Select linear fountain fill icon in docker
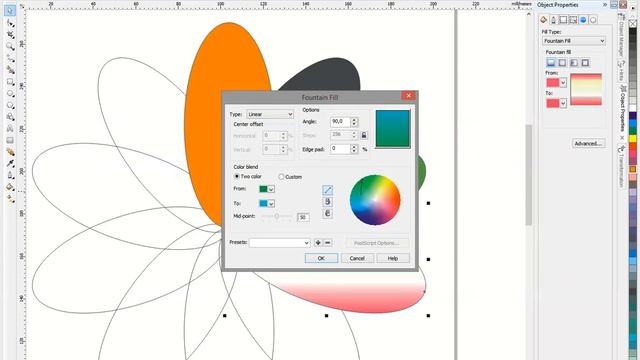Image resolution: width=640 pixels, height=360 pixels. (x=551, y=62)
